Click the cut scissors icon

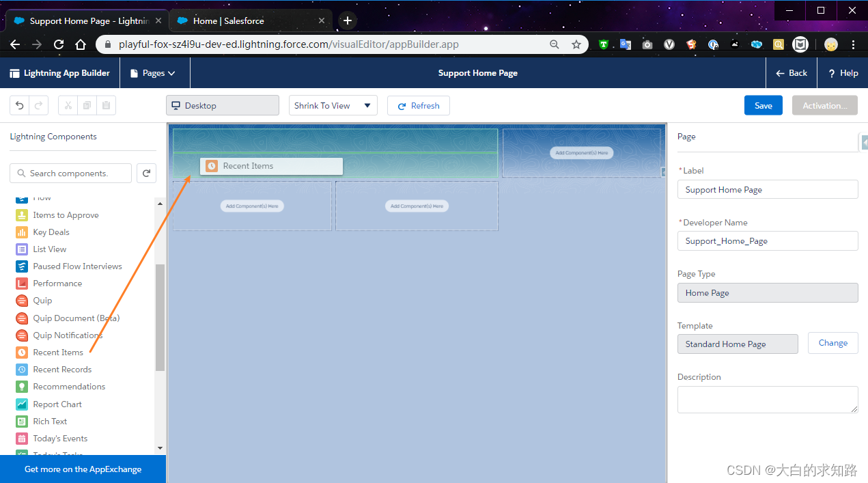click(x=68, y=105)
